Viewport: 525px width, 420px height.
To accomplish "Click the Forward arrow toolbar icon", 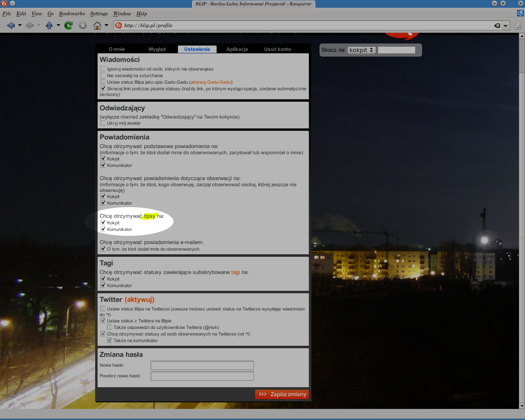I will point(30,25).
